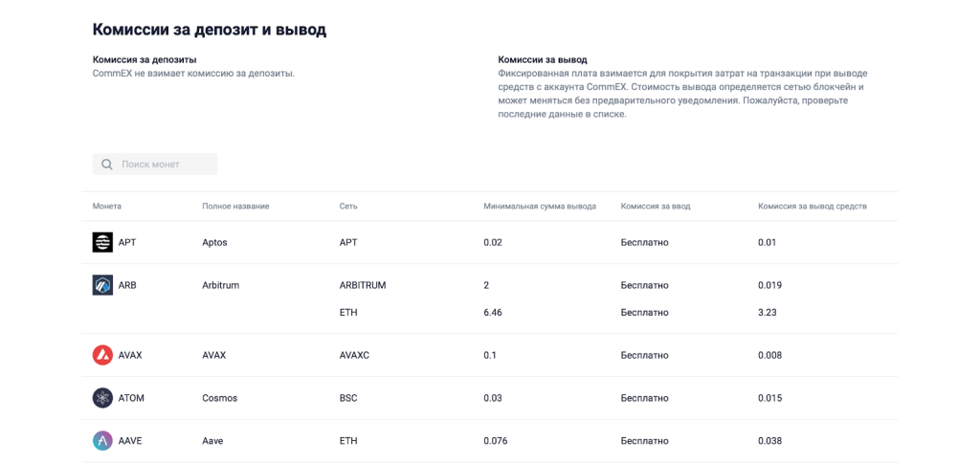This screenshot has height=463, width=980.
Task: Select the ETH network under Arbitrum
Action: (348, 313)
